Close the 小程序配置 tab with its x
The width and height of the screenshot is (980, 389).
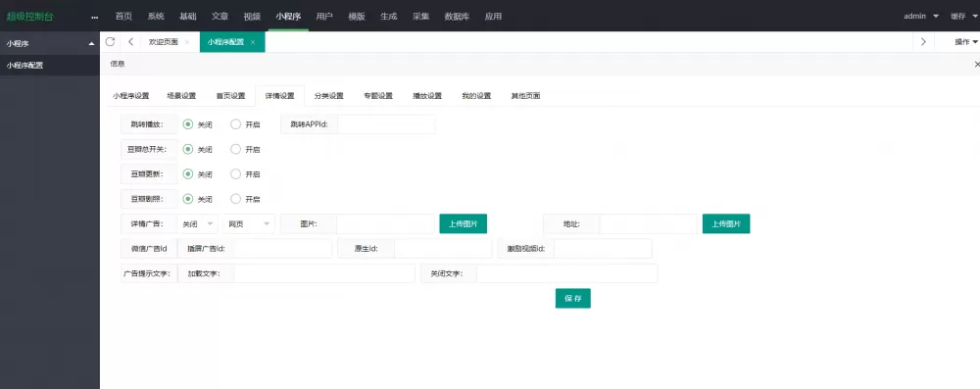[253, 42]
